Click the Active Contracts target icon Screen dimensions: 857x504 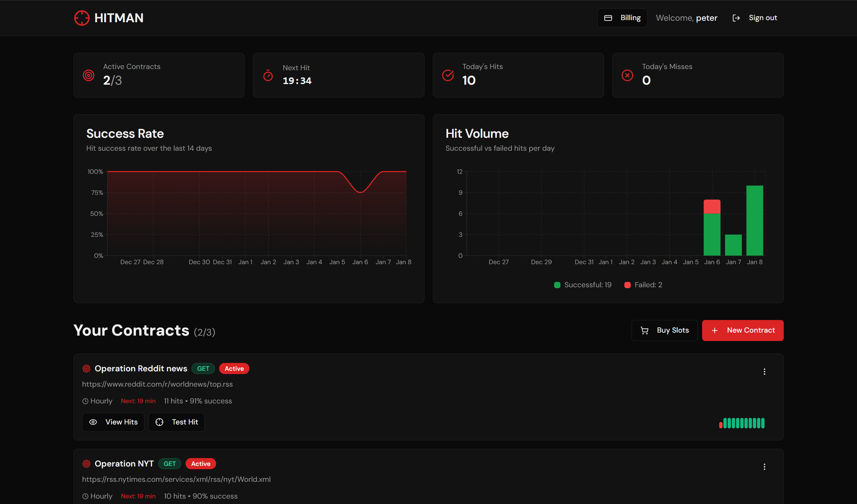[x=89, y=75]
